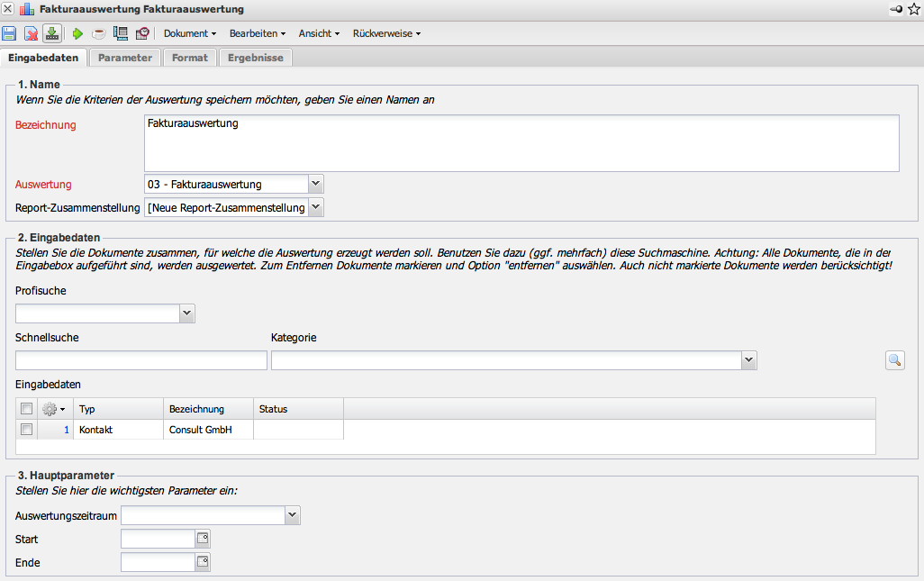This screenshot has width=924, height=581.
Task: Open the Auswertung dropdown
Action: tap(316, 184)
